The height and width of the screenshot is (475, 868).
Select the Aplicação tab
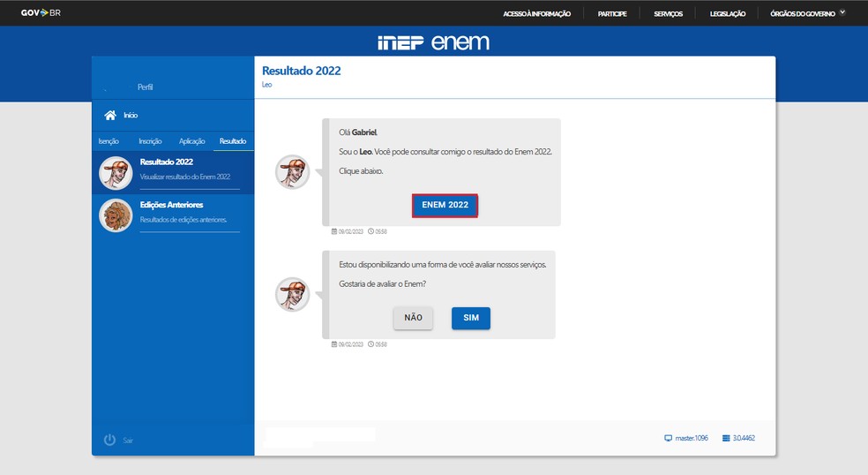click(191, 141)
